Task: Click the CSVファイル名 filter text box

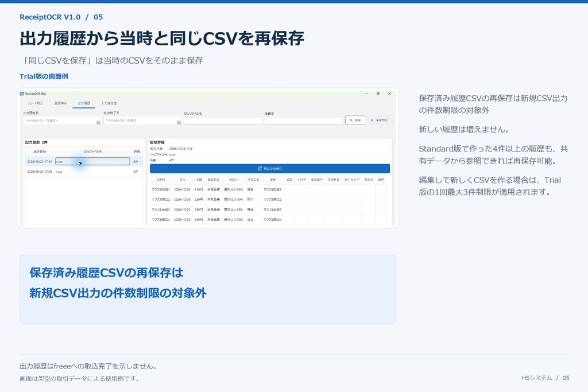Action: click(223, 121)
